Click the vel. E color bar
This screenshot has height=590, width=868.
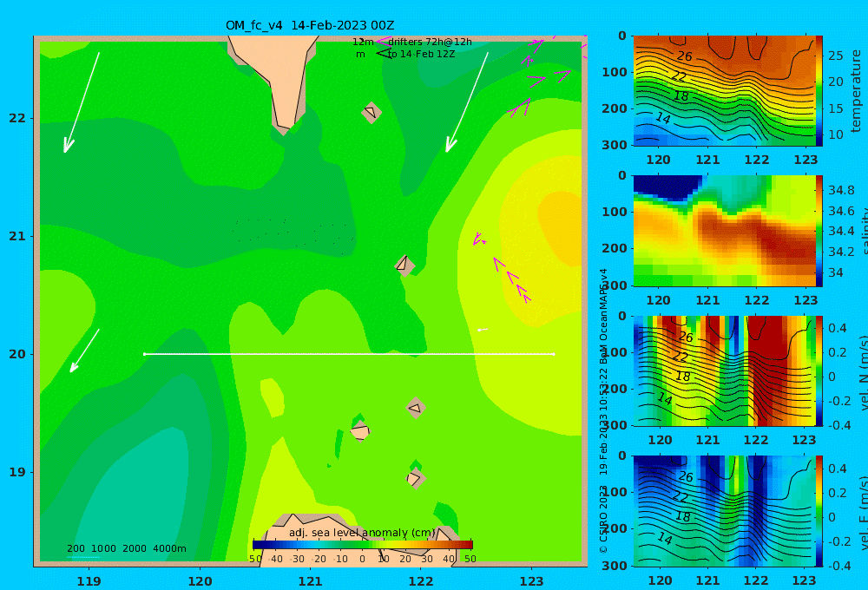[x=819, y=511]
